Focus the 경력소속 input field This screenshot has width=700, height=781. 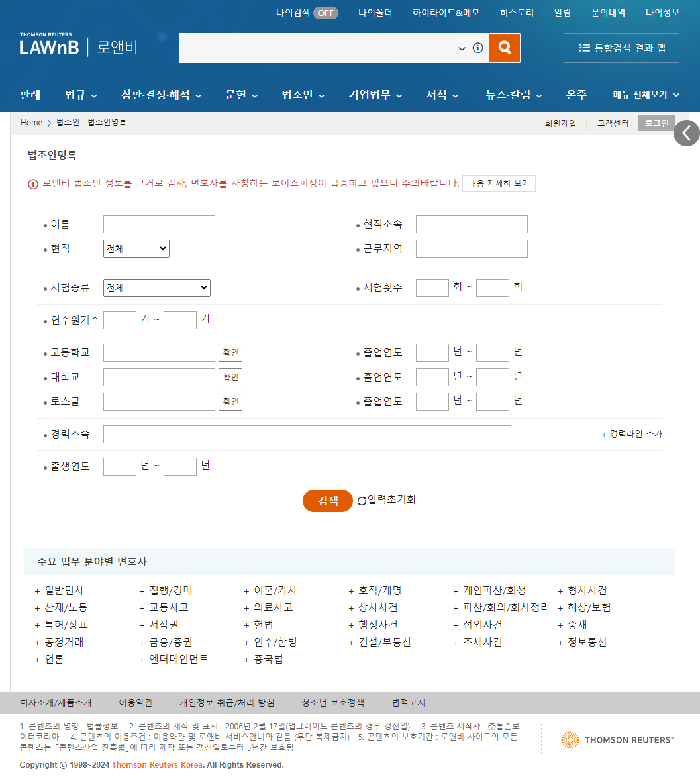click(307, 434)
